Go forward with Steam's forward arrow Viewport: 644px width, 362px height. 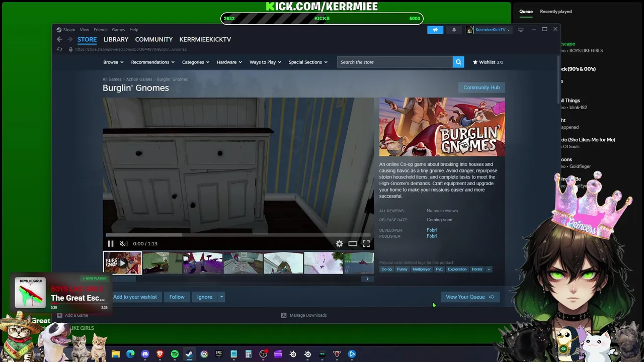70,39
